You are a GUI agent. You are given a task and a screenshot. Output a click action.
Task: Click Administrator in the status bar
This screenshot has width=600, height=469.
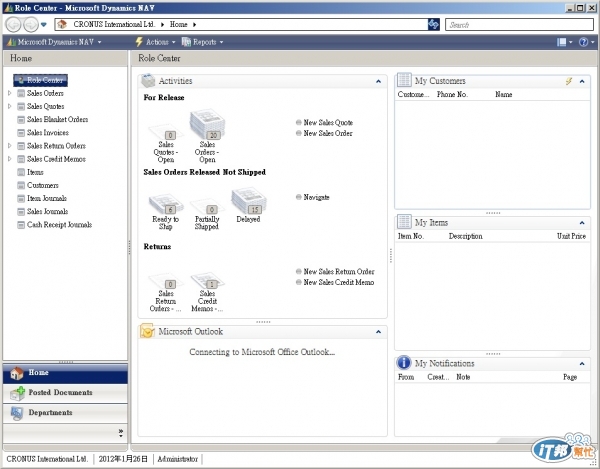(x=178, y=459)
